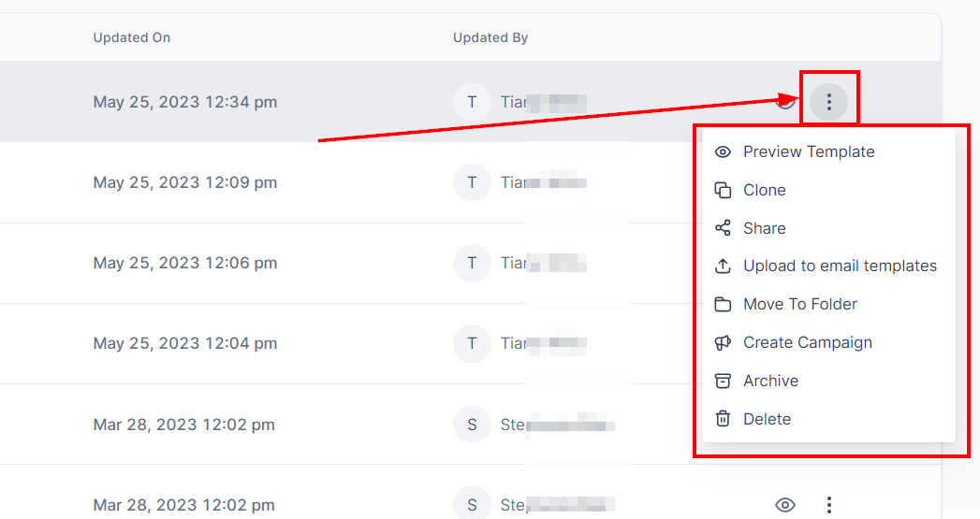Image resolution: width=980 pixels, height=519 pixels.
Task: Close the highlighted three-dot menu in the top row
Action: 828,102
